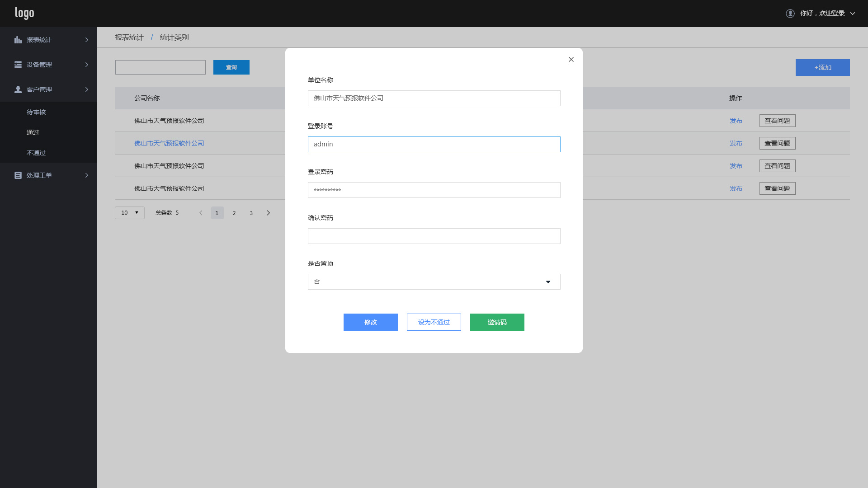Click the 处理工单 document icon
This screenshot has height=488, width=868.
(x=18, y=175)
